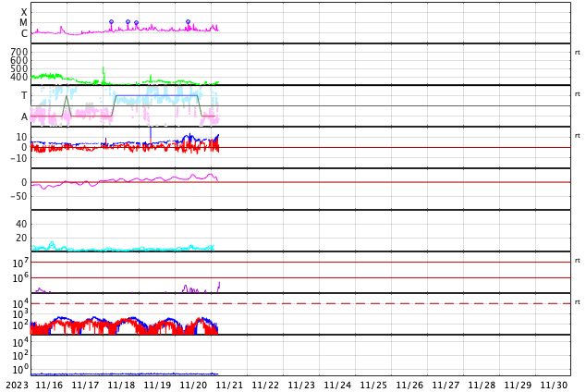Click the X flare class axis label
Viewport: 586px width, 392px height.
pos(24,12)
